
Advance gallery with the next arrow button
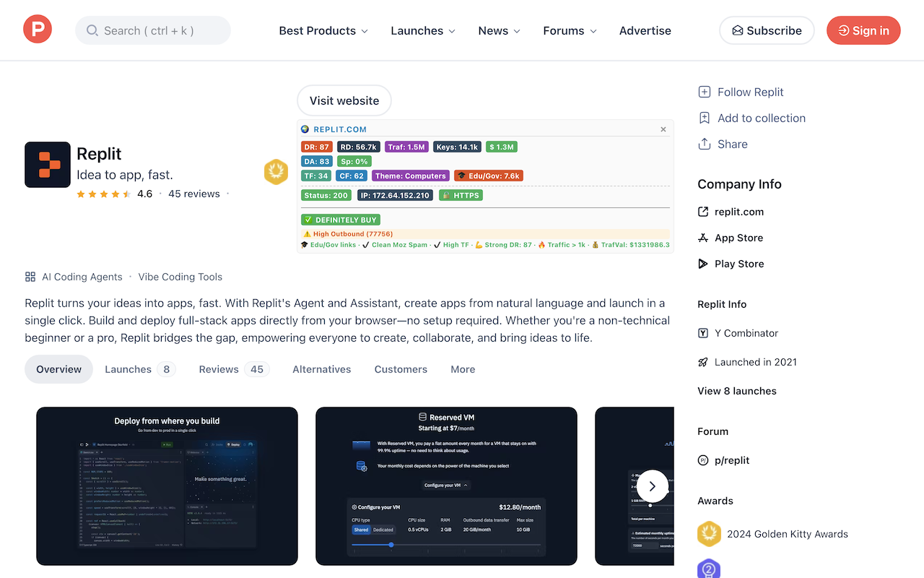tap(653, 486)
